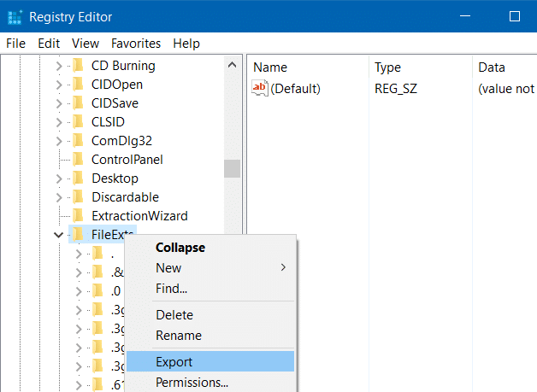
Task: Minimize the Registry Editor window
Action: point(465,16)
